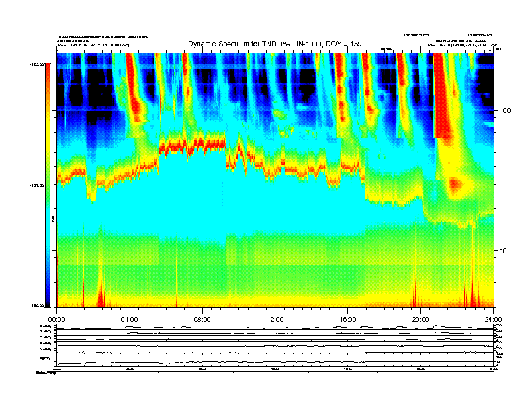Click the 20:00 time axis label
The image size is (532, 411).
[x=420, y=320]
